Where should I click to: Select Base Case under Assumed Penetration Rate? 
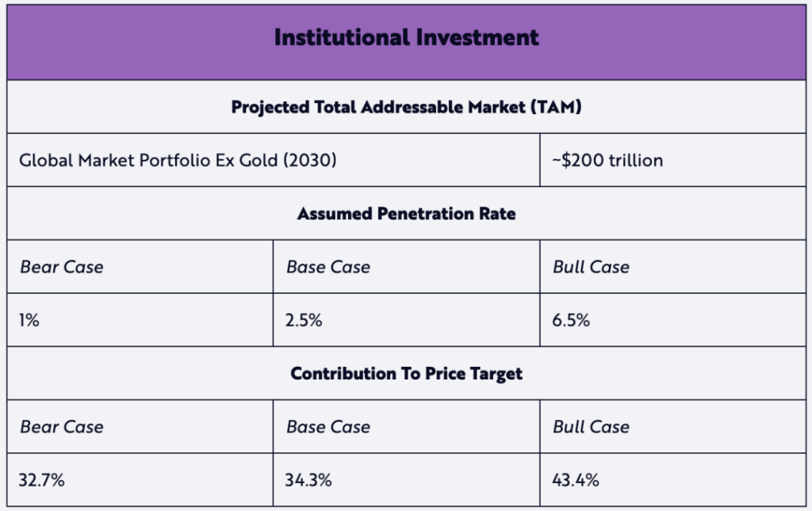[328, 267]
